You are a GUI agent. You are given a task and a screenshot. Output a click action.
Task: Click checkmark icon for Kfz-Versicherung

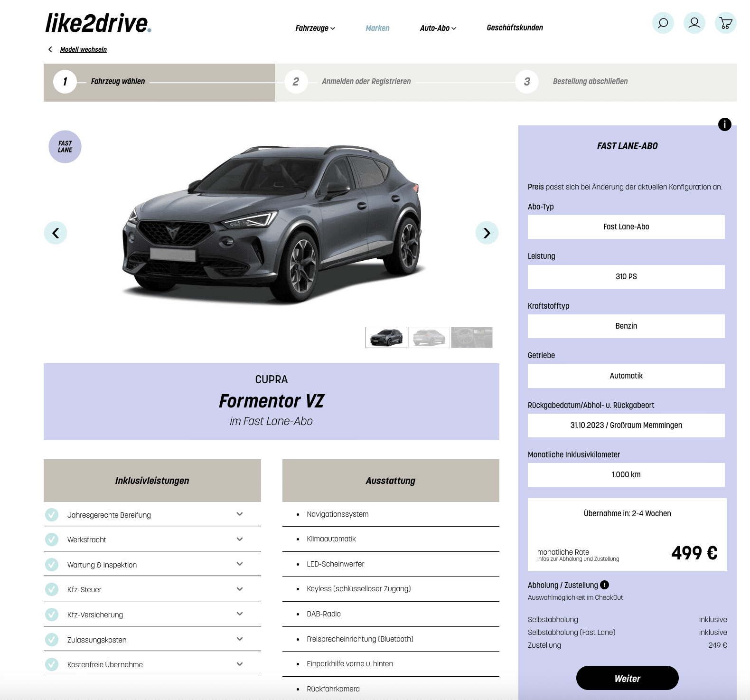coord(52,615)
